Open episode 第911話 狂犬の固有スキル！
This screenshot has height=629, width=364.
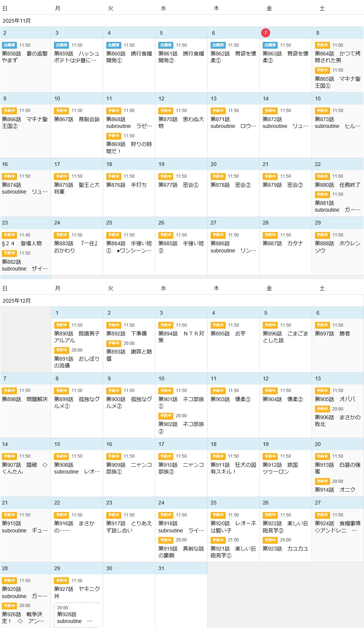click(233, 468)
